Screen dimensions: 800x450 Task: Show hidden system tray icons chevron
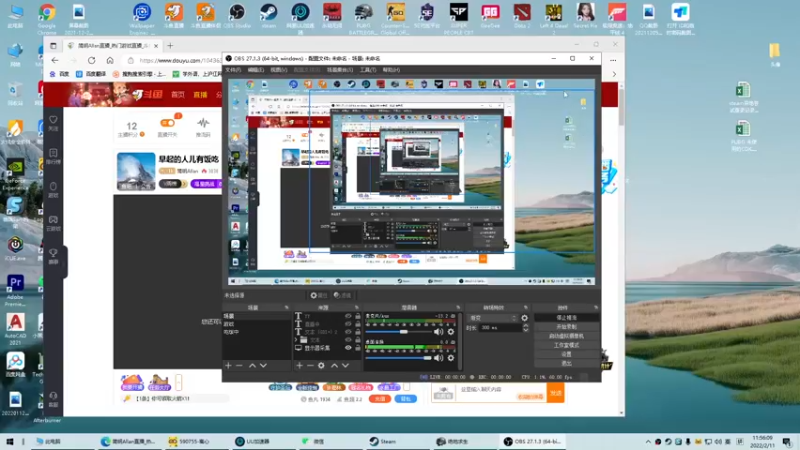point(648,441)
